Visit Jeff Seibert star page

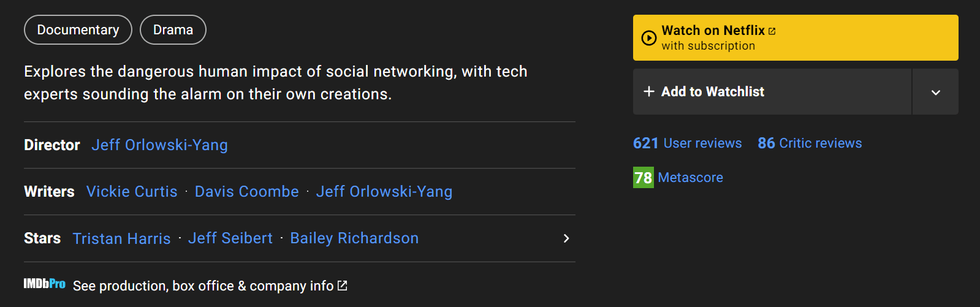(230, 238)
